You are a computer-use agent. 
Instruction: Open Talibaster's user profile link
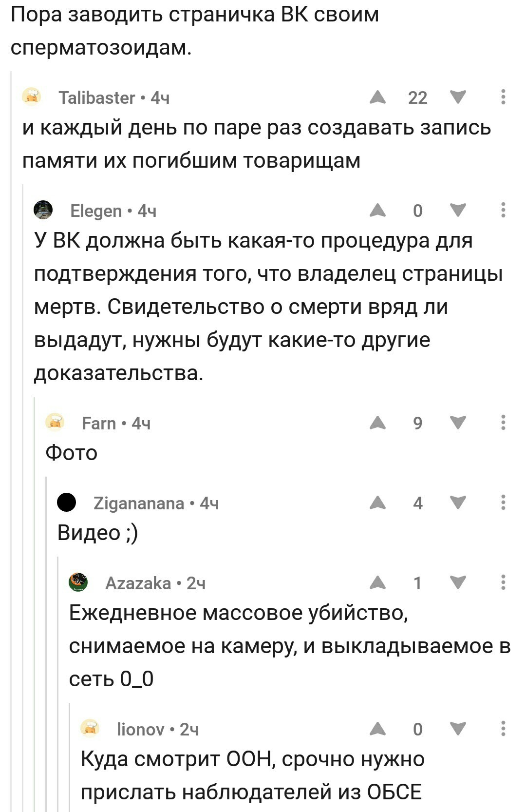click(x=96, y=98)
